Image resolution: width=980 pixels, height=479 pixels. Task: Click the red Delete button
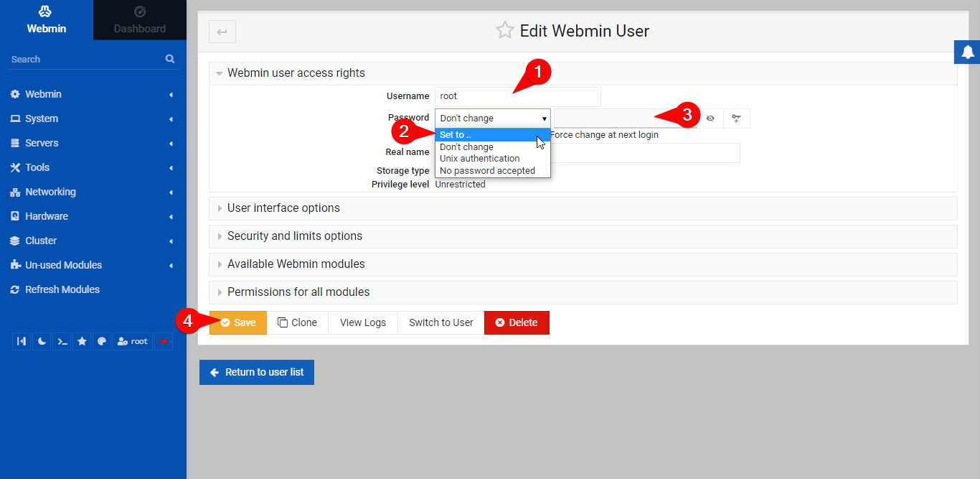point(517,322)
